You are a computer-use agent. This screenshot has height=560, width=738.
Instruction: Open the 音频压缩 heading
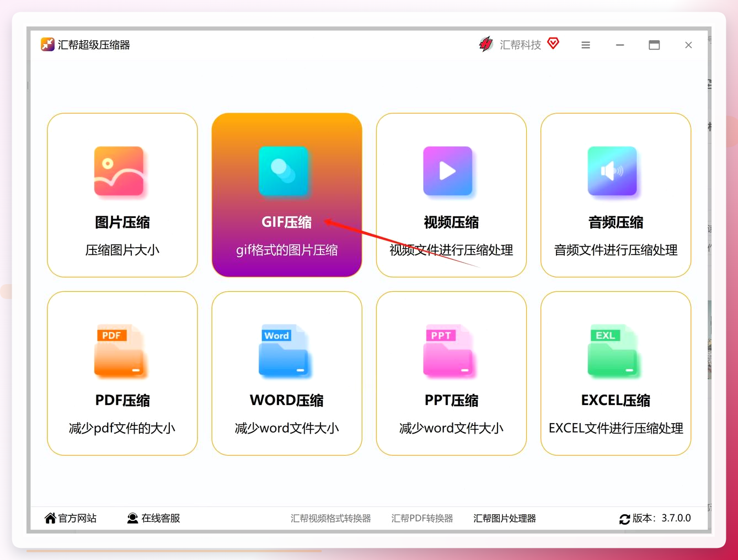tap(616, 222)
